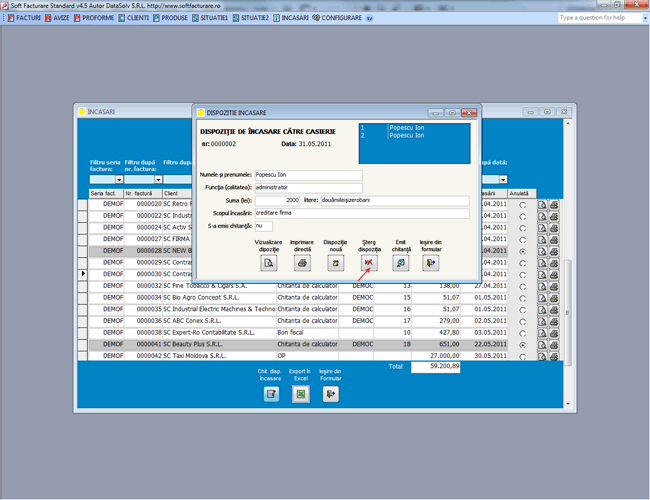This screenshot has width=650, height=500.
Task: Preview document for row 0000028
Action: point(542,251)
